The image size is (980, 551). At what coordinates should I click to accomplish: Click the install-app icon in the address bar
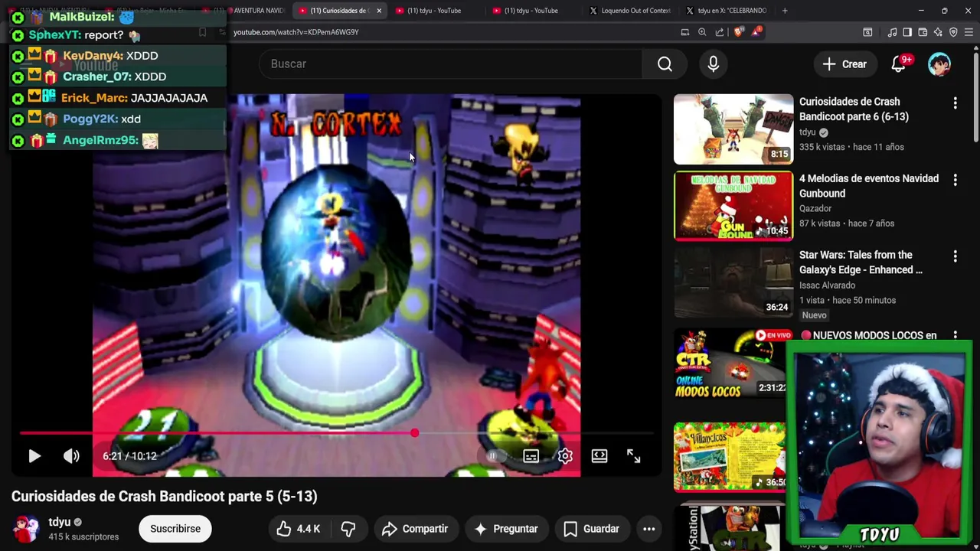(x=685, y=32)
